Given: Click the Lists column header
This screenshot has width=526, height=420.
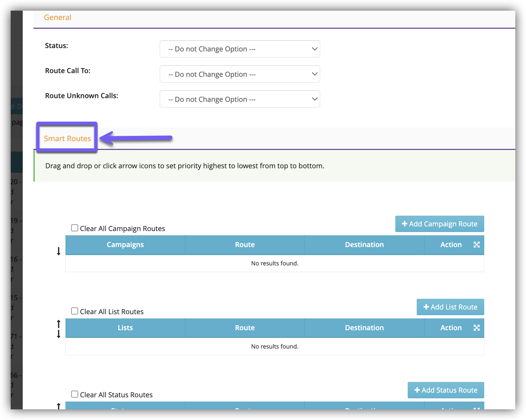Looking at the screenshot, I should (x=125, y=328).
